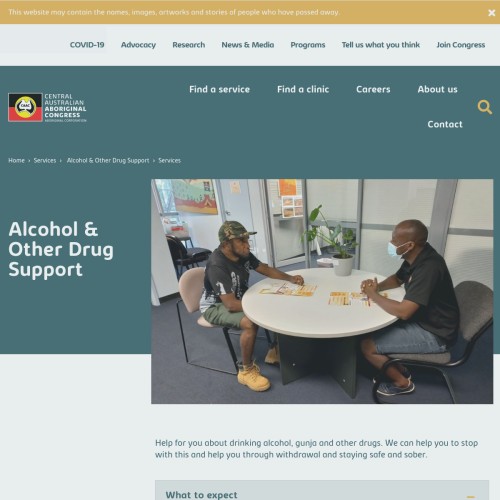Open the Find a clinic menu
Viewport: 500px width, 500px height.
(303, 89)
